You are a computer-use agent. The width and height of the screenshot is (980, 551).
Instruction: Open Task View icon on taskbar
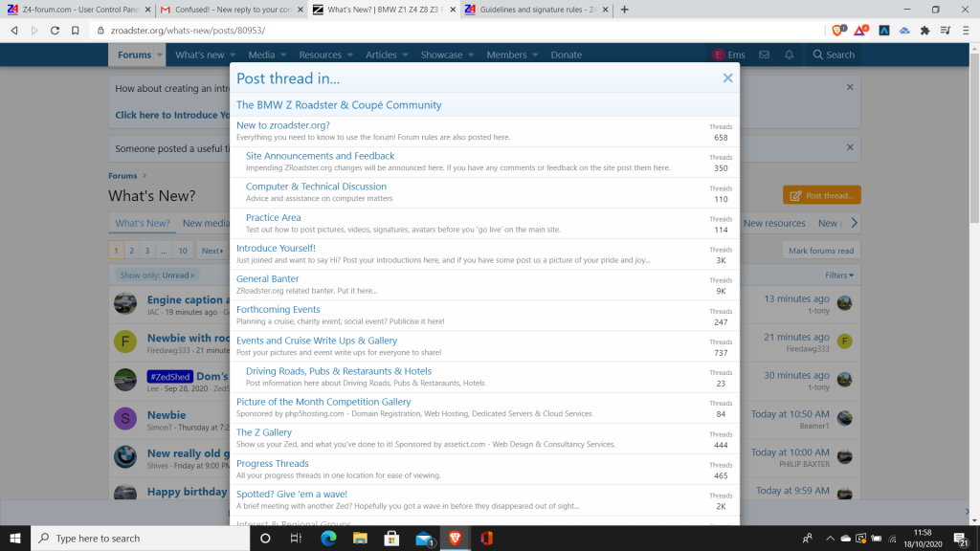click(x=297, y=538)
